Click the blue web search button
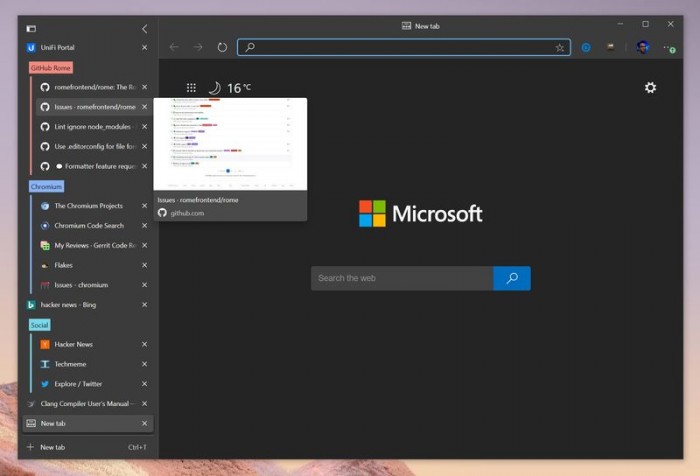 click(512, 278)
